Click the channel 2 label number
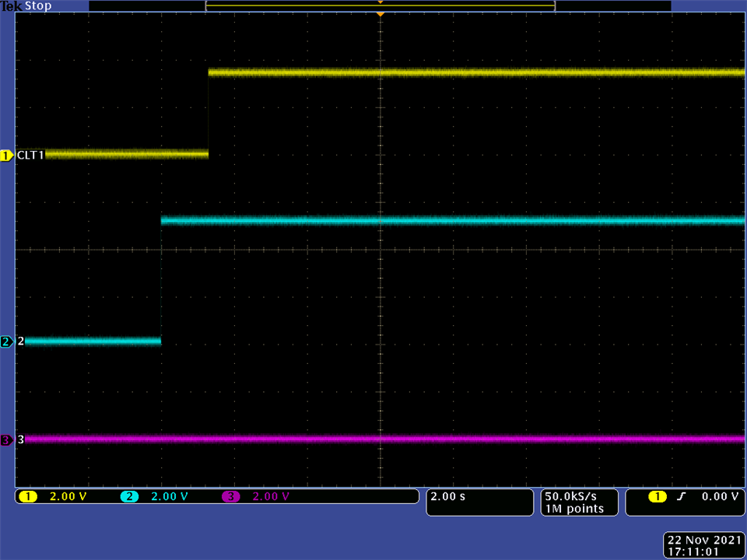The image size is (747, 560). pyautogui.click(x=20, y=341)
